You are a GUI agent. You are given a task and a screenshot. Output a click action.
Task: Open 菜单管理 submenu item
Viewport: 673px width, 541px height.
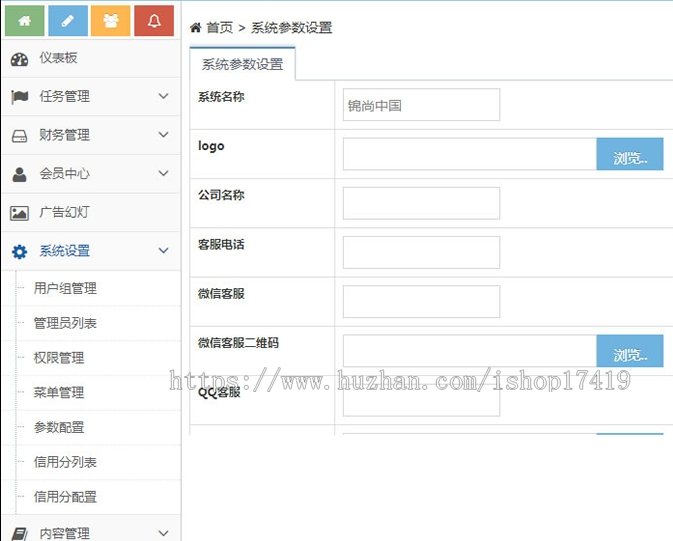pyautogui.click(x=59, y=392)
